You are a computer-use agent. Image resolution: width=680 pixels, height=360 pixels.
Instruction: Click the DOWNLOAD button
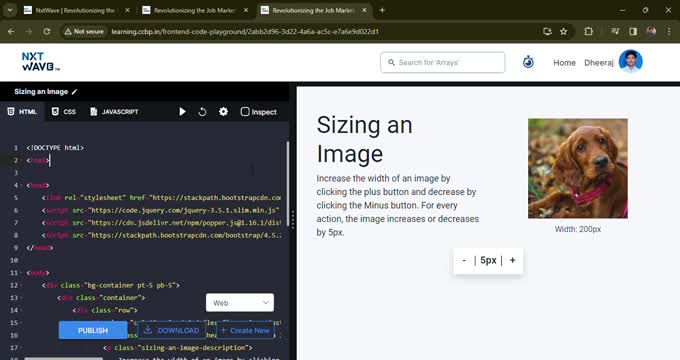(x=171, y=331)
